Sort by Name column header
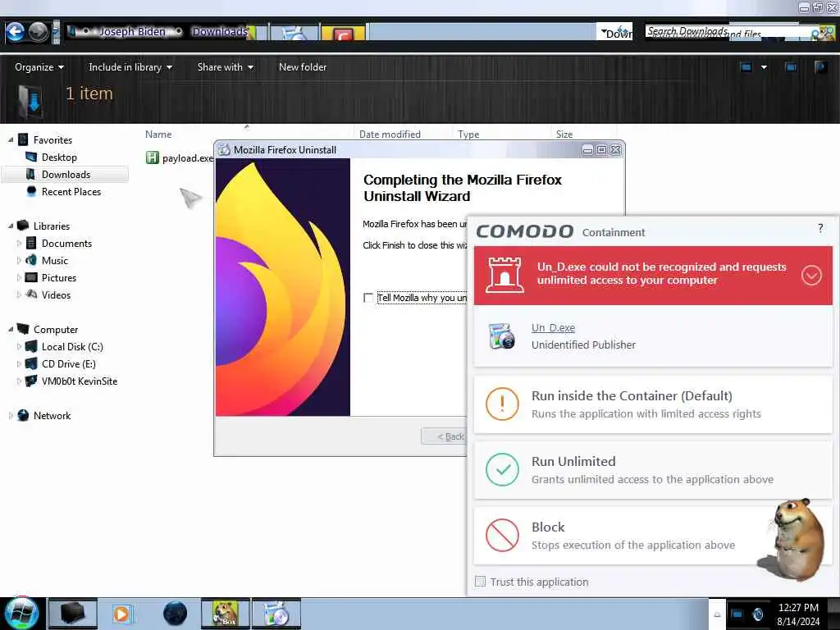The width and height of the screenshot is (840, 630). pos(158,135)
